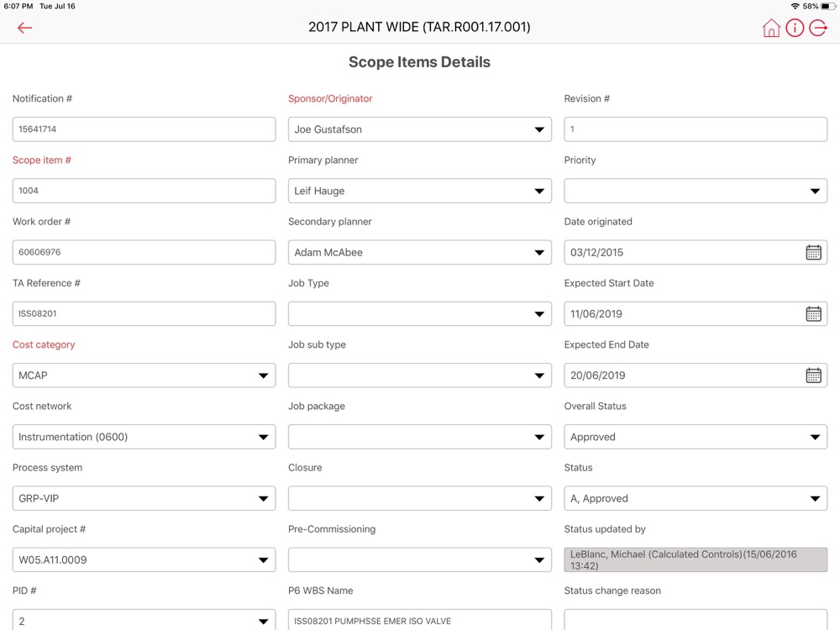Viewport: 840px width, 630px height.
Task: Click the TA Reference # field ISS08201
Action: point(144,314)
